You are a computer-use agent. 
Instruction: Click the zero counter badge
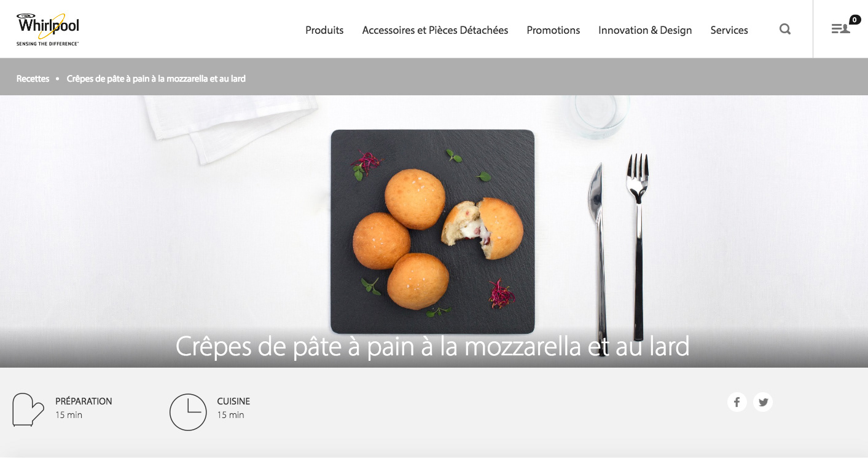855,20
